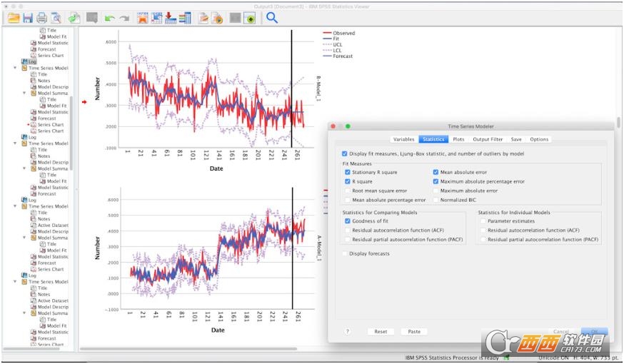Toggle Display fit measures, Ljung-Box checkbox
Viewport: 624px width, 364px height.
point(344,153)
